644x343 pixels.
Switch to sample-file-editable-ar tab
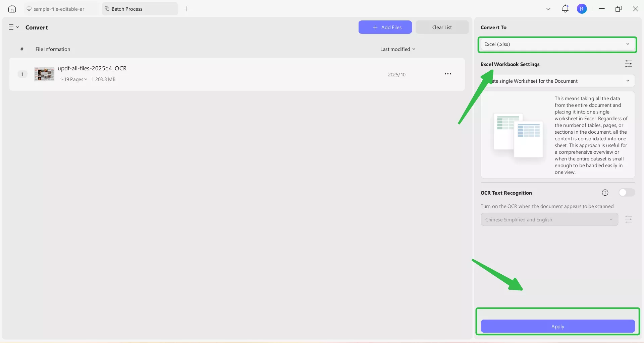point(60,9)
